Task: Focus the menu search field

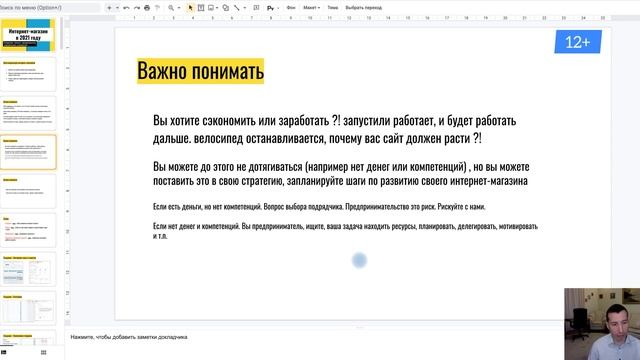Action: [49, 7]
